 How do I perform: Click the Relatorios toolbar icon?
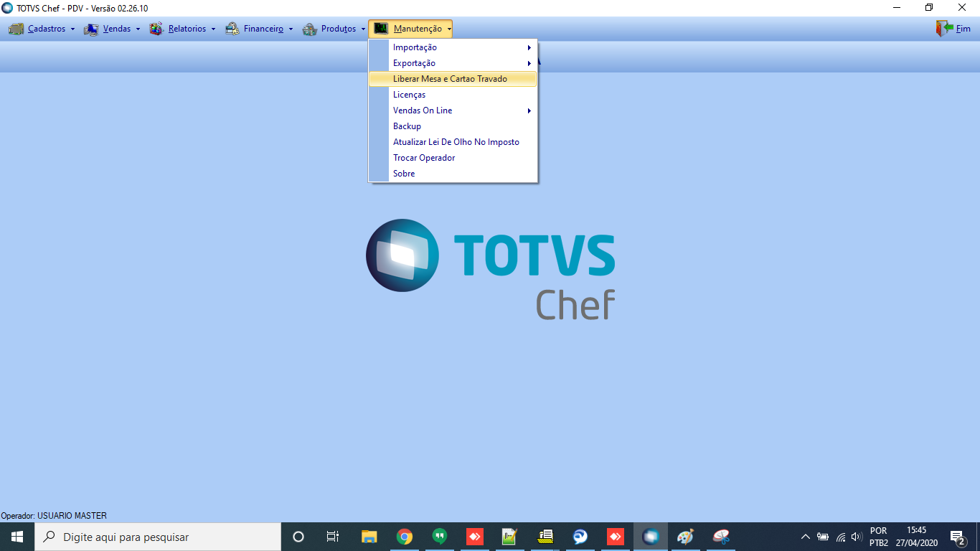point(156,29)
